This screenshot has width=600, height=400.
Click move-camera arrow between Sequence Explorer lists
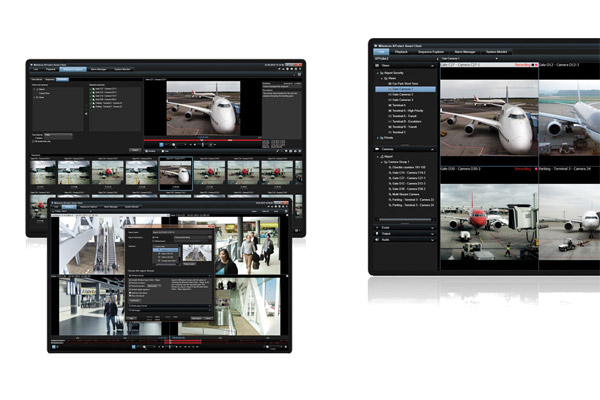(86, 114)
